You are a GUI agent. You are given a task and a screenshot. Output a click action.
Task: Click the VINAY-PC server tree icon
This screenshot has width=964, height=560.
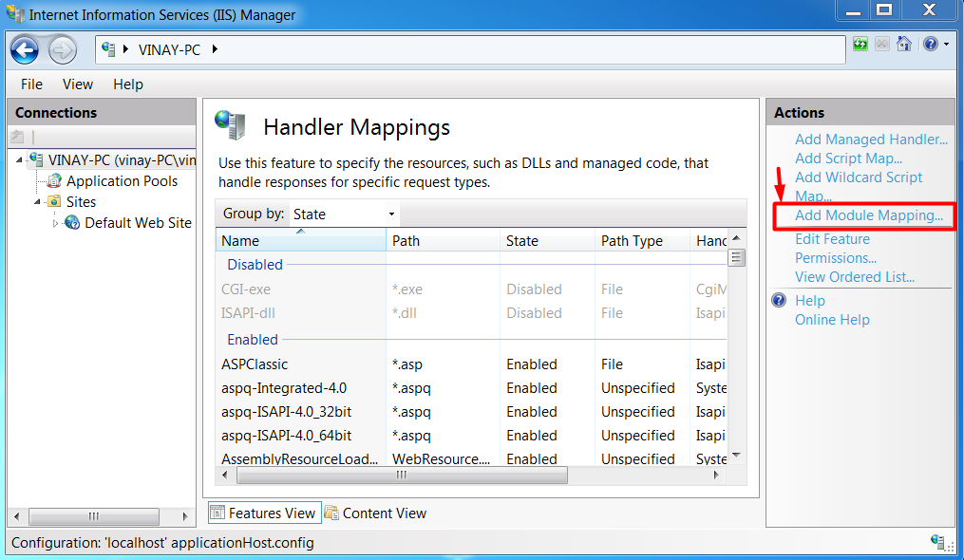coord(37,159)
